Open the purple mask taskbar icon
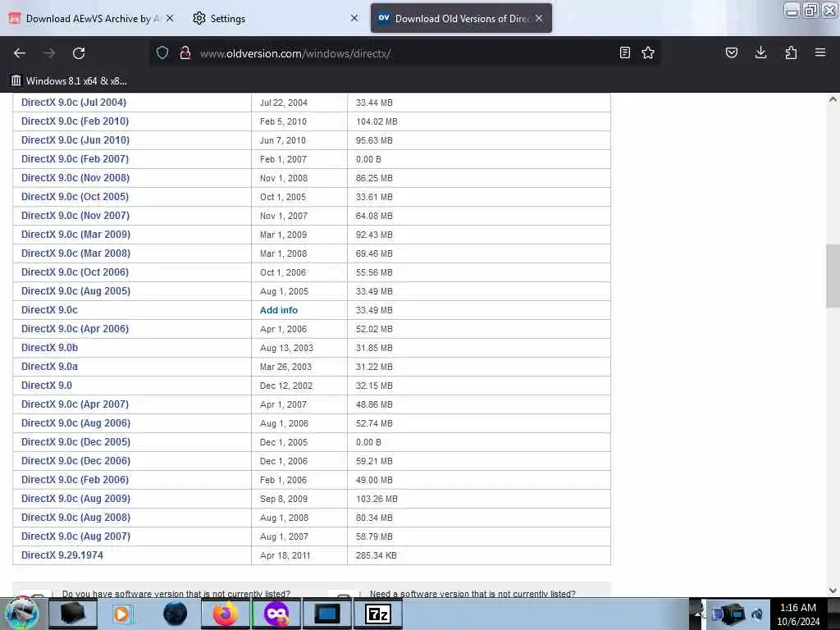Image resolution: width=840 pixels, height=630 pixels. click(x=276, y=614)
